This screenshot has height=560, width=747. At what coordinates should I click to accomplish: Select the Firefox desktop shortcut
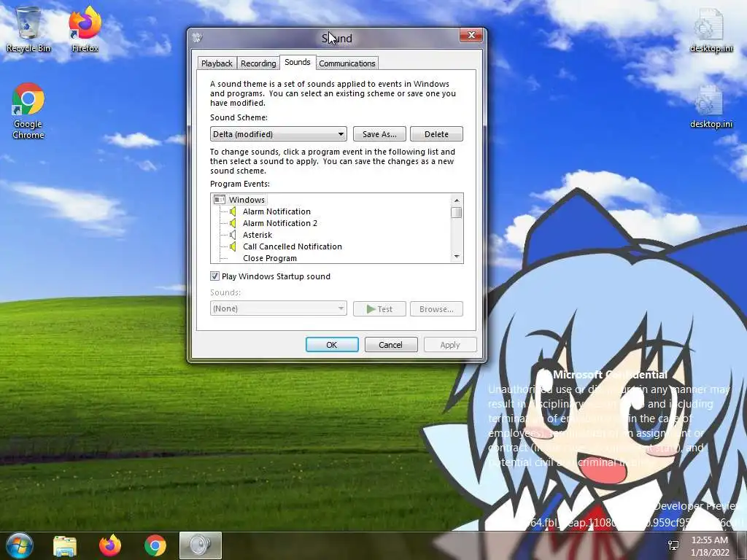85,29
